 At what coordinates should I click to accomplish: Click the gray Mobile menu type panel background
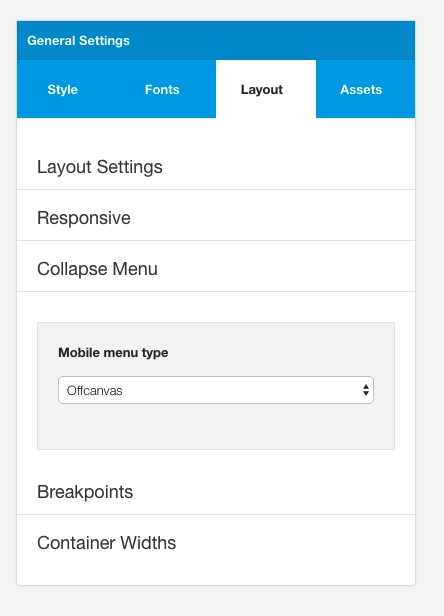[216, 426]
